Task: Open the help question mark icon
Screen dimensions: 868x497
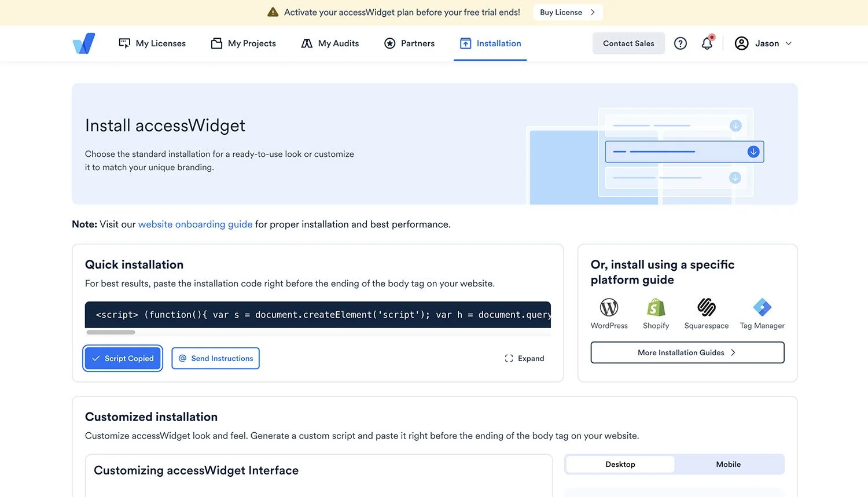Action: (x=681, y=43)
